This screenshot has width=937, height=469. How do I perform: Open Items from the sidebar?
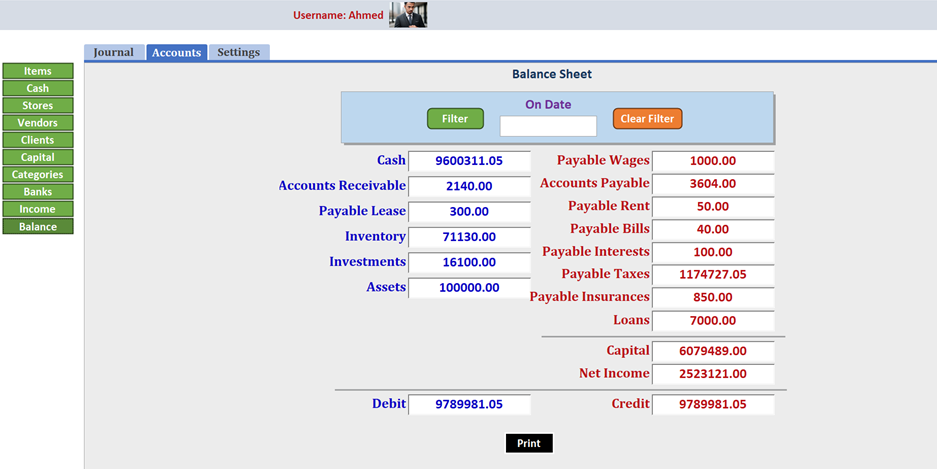tap(38, 70)
